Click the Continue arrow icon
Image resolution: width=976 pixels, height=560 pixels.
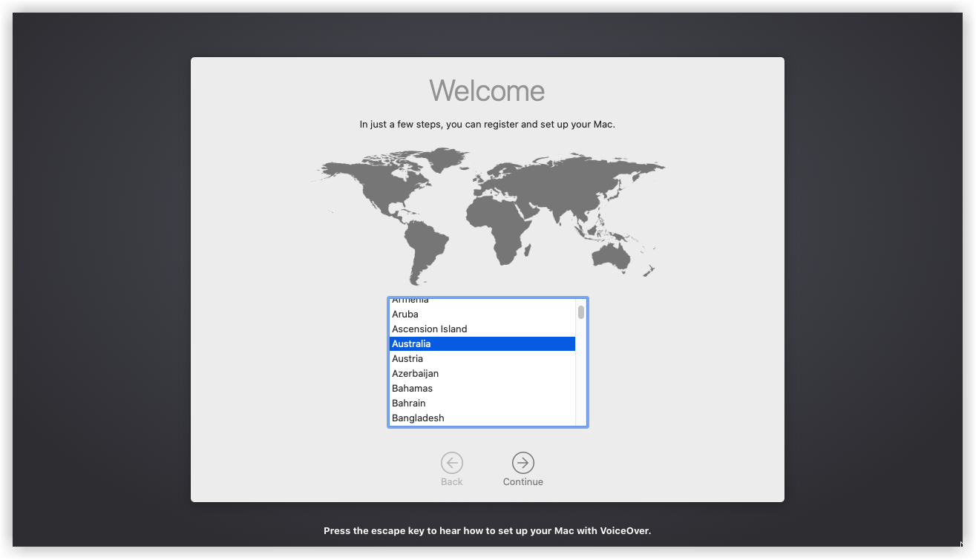[x=523, y=463]
